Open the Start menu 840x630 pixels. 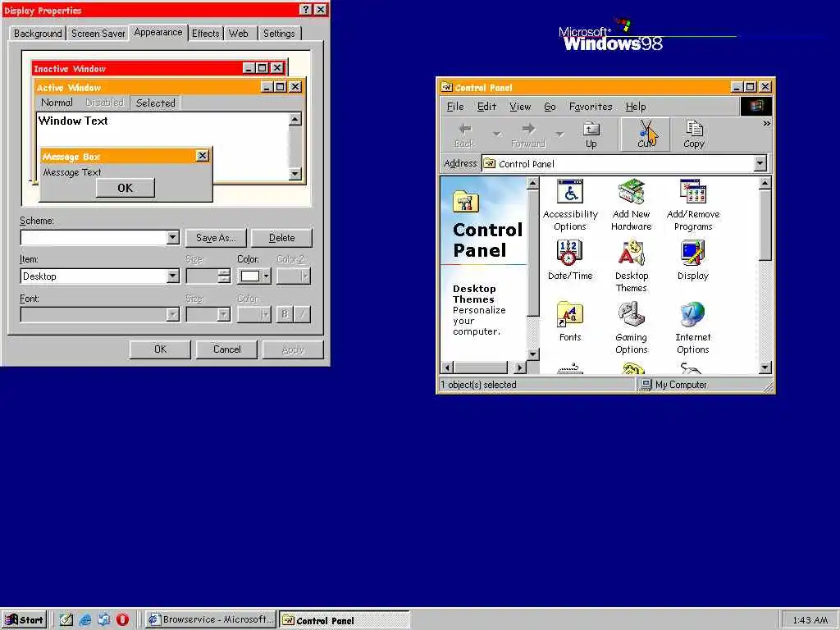tap(24, 620)
